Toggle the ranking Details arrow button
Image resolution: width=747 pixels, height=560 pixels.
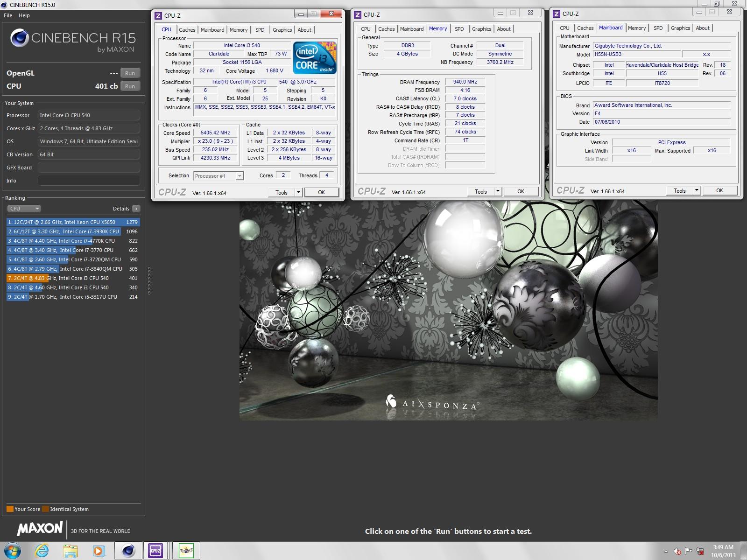[136, 209]
